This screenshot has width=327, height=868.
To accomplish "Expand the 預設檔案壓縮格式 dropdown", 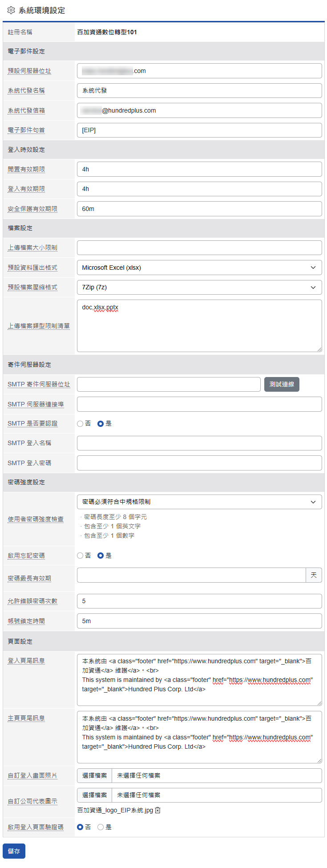I will point(199,287).
